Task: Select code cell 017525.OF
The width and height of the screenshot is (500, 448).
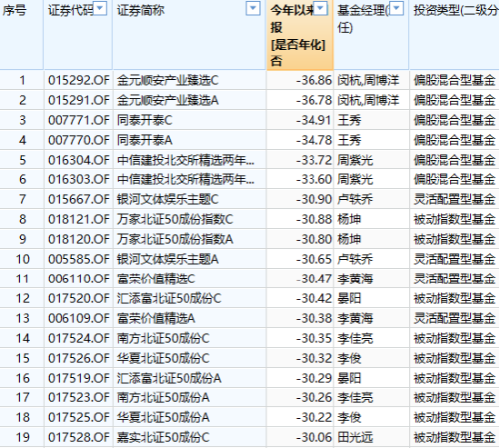Action: (x=78, y=417)
